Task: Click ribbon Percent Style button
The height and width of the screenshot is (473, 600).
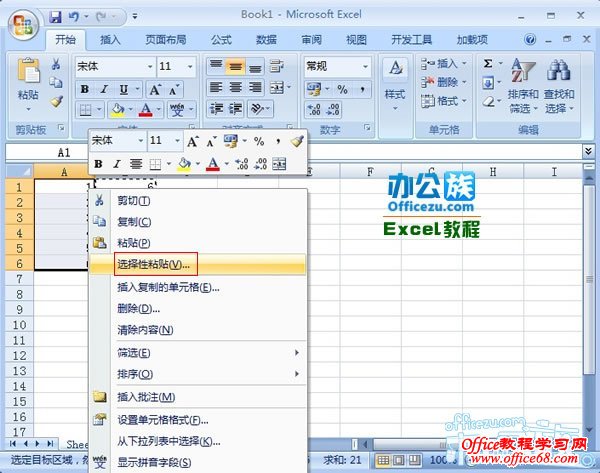Action: coord(342,90)
